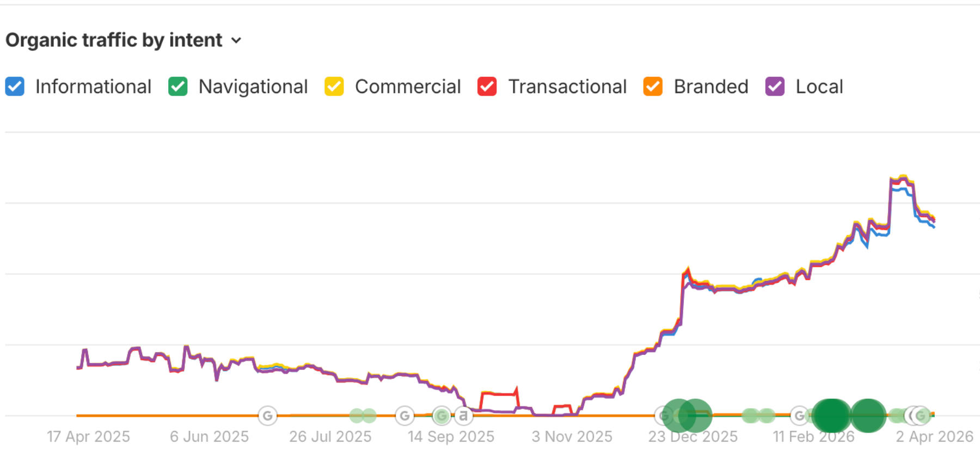Screen dimensions: 980x463
Task: Select the green-highlighted G update icon near 14 Sep
Action: (441, 417)
